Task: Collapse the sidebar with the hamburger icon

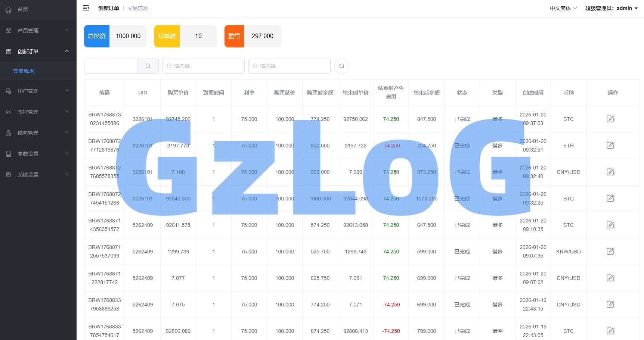Action: coord(86,8)
